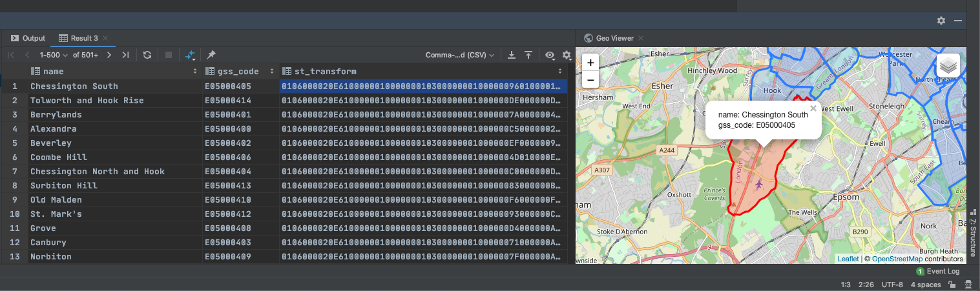Toggle read-only lock in status bar
The image size is (980, 291).
tap(952, 285)
